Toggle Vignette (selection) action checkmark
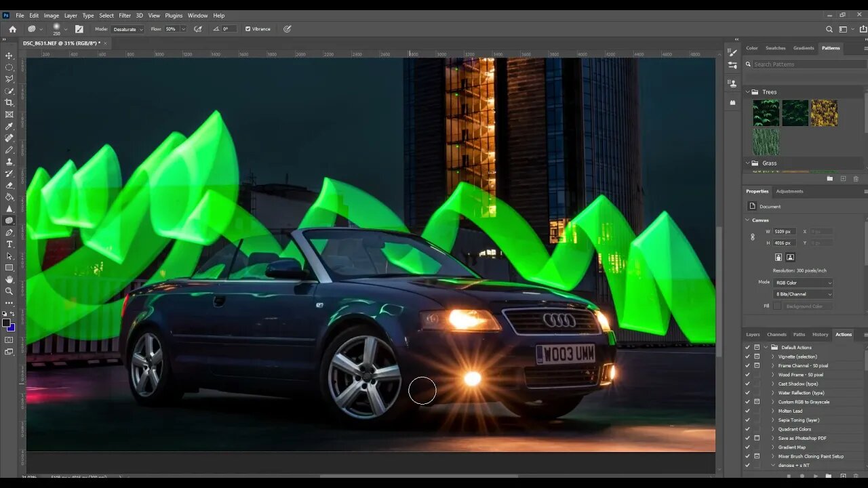This screenshot has width=868, height=488. 747,357
